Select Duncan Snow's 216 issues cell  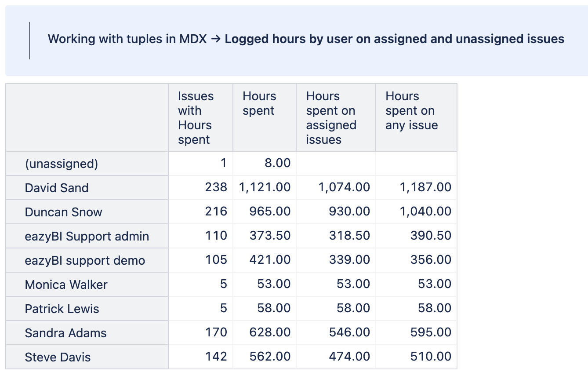coord(216,212)
